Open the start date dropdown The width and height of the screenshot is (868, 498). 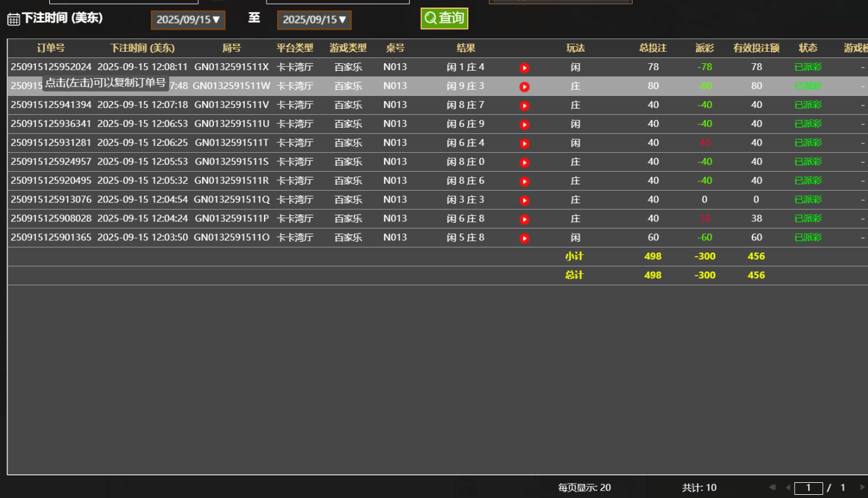(188, 20)
